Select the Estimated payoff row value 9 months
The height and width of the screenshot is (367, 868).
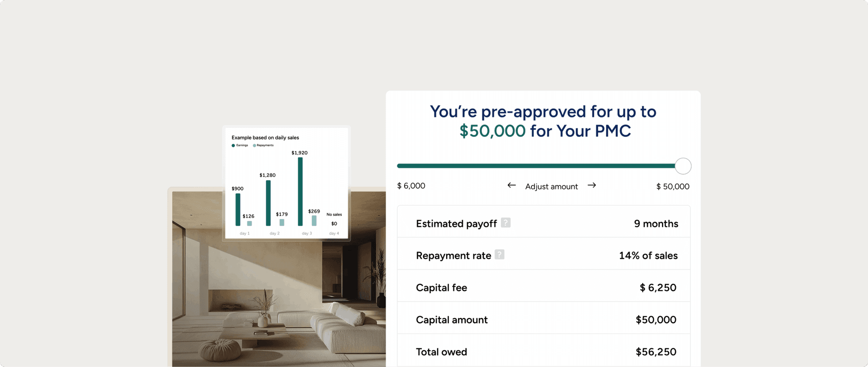(656, 224)
